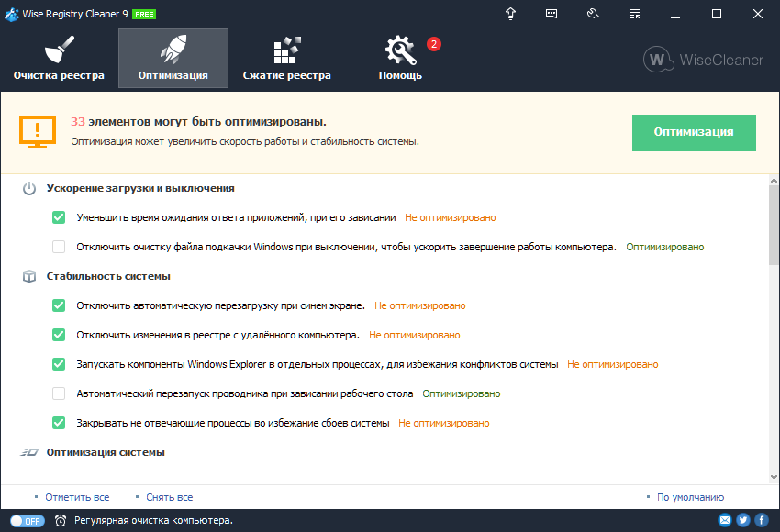Check Отключить очистку файла подкачки Windows checkbox
Image resolution: width=780 pixels, height=532 pixels.
pos(59,247)
